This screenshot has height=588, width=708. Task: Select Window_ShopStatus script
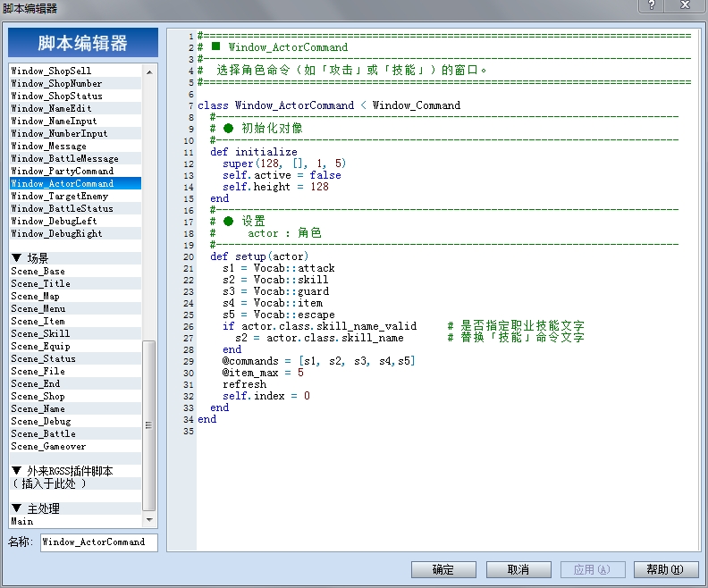point(75,96)
